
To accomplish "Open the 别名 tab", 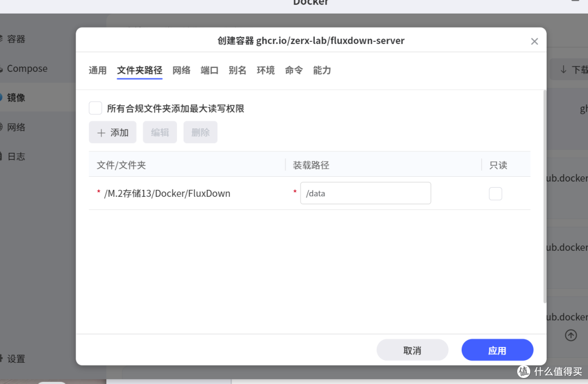I will (237, 70).
